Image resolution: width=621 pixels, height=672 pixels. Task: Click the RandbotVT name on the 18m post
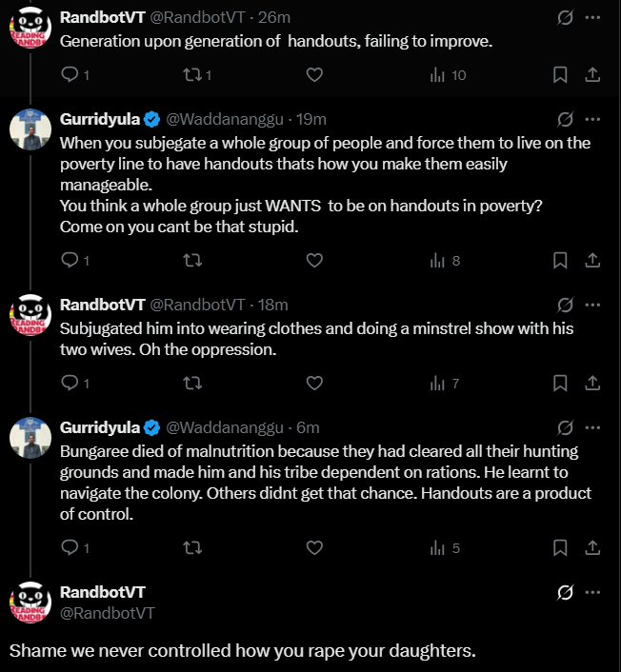coord(102,305)
